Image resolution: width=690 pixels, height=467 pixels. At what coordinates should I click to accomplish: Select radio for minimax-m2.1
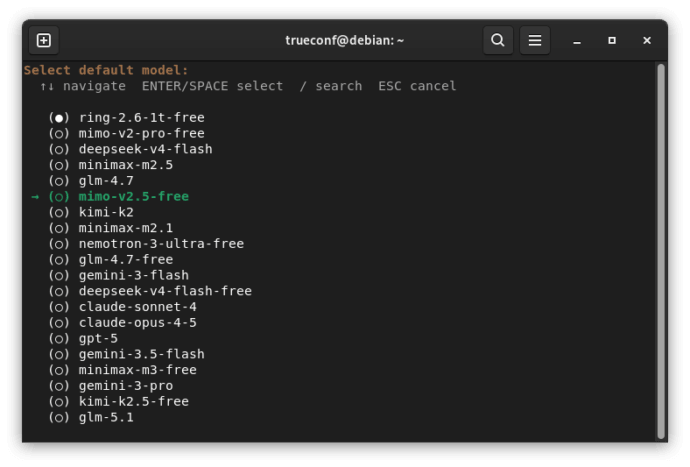pos(59,228)
